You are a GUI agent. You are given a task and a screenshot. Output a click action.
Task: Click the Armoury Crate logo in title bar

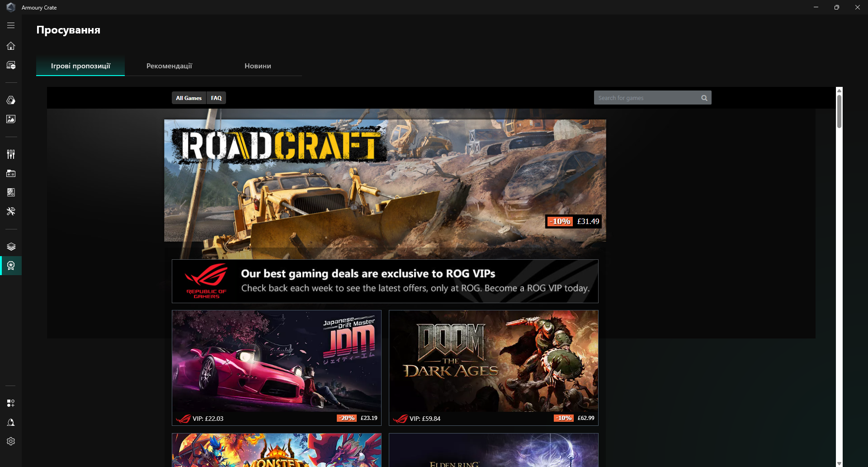11,7
